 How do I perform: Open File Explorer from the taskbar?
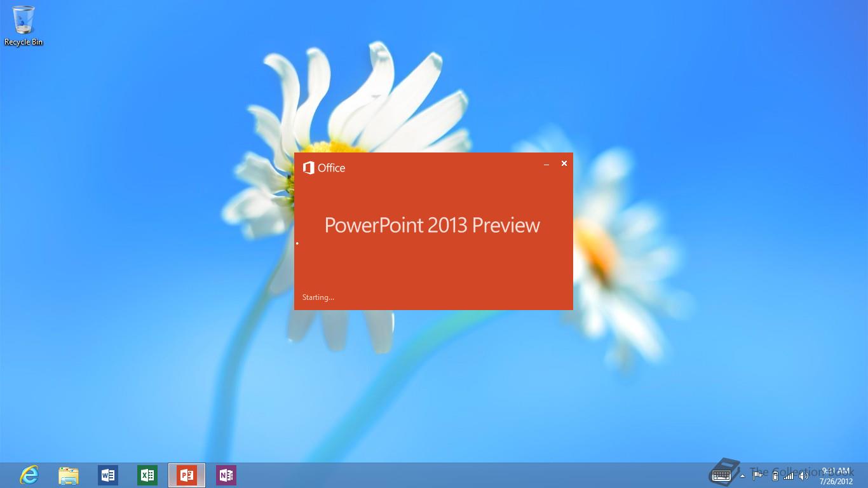(69, 475)
